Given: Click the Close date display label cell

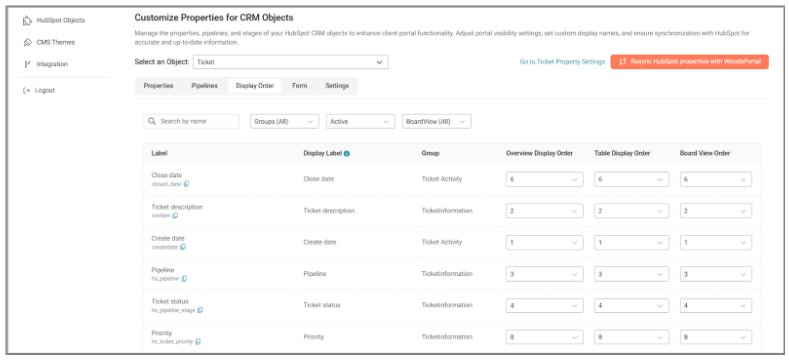Looking at the screenshot, I should point(319,179).
